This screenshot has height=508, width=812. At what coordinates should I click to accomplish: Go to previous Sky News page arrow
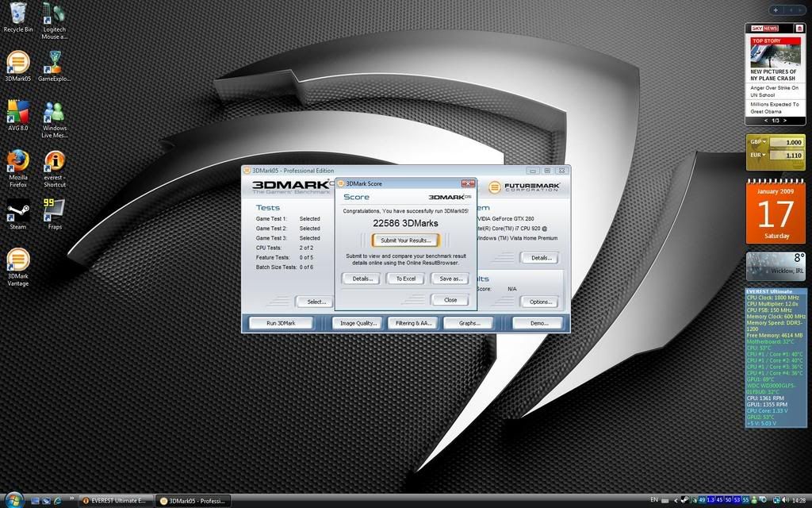coord(767,121)
